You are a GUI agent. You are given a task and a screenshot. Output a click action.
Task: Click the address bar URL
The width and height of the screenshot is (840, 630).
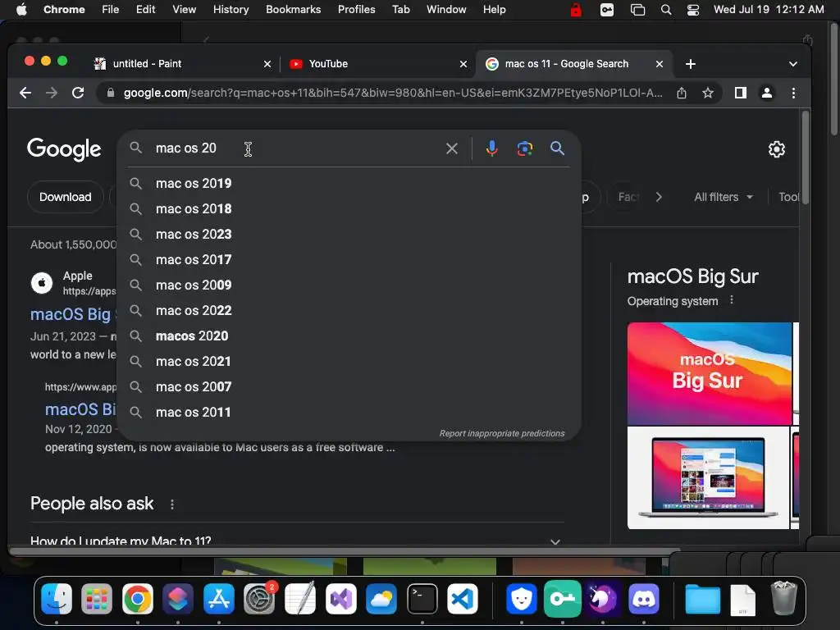(393, 93)
